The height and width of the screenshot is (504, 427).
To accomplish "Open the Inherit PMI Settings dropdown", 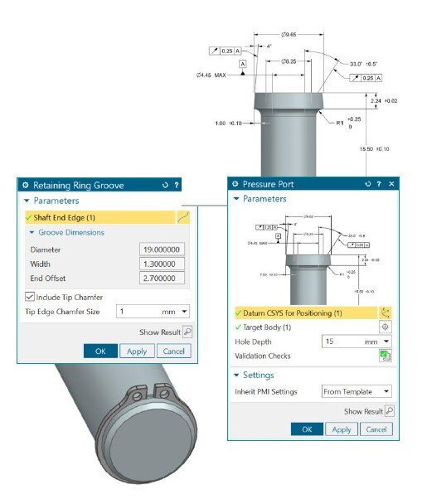I will tap(357, 391).
